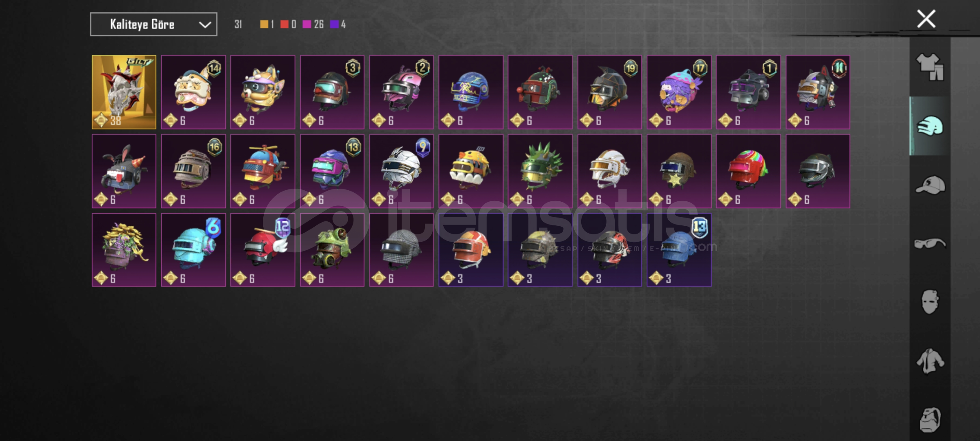The height and width of the screenshot is (441, 980).
Task: Open the backpack category icon
Action: coord(930,419)
